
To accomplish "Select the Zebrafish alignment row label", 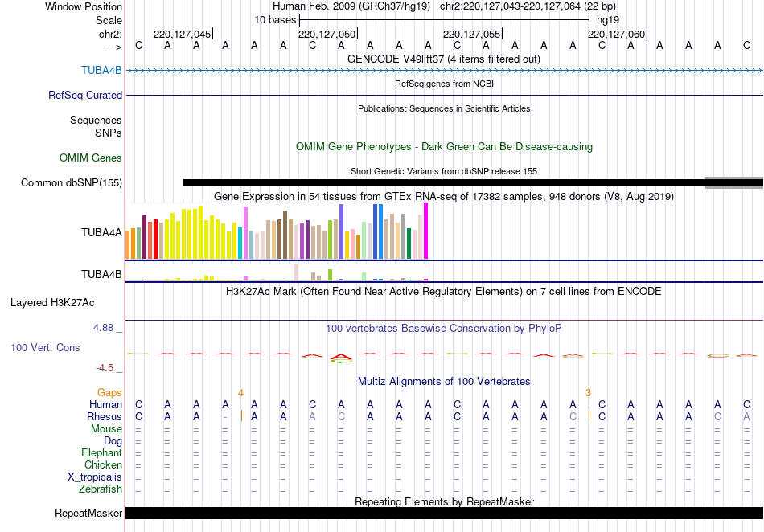I will click(101, 489).
